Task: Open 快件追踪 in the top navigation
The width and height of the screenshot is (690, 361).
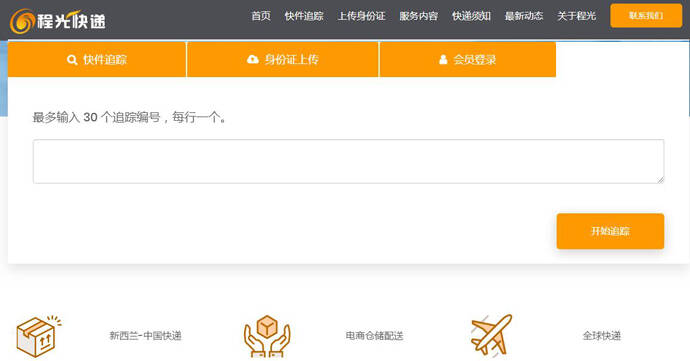Action: coord(304,16)
